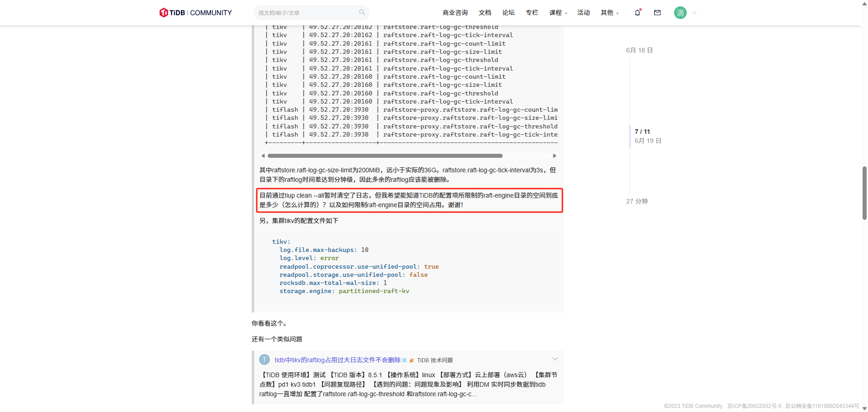
Task: Click the code block scroll-left arrow
Action: (x=263, y=156)
